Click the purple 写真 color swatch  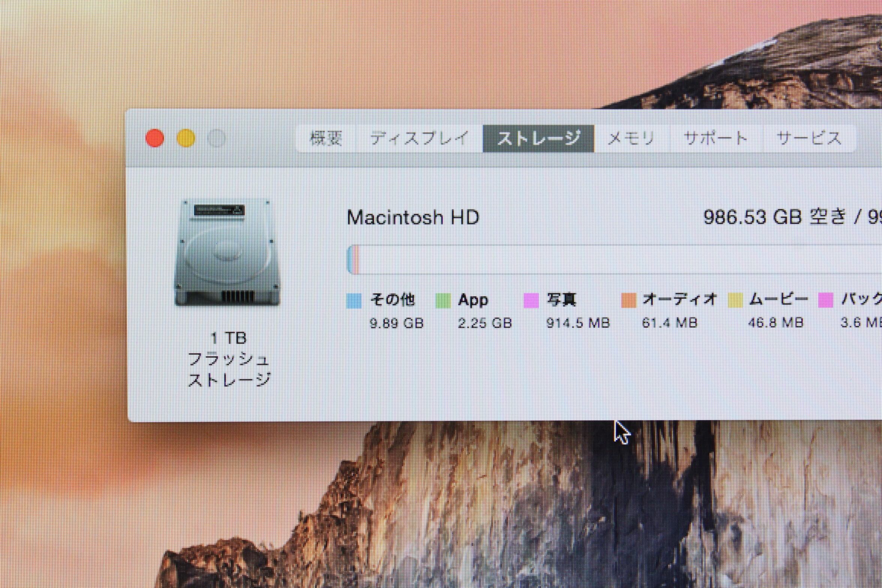(531, 300)
